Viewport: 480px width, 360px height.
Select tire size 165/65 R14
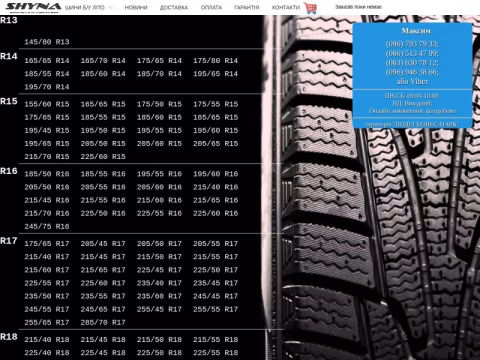(x=47, y=61)
